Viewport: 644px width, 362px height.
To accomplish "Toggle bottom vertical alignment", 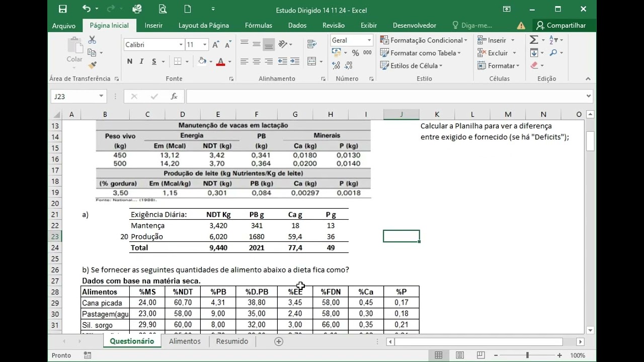I will pos(269,44).
